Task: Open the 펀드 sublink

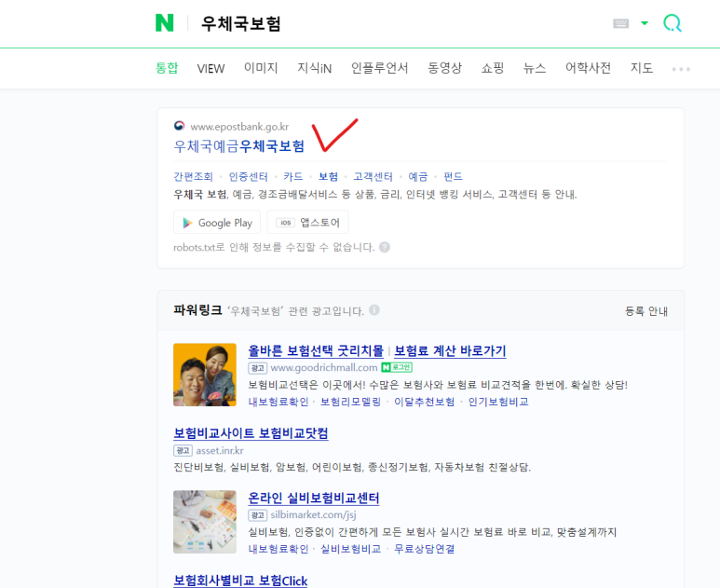Action: (x=453, y=176)
